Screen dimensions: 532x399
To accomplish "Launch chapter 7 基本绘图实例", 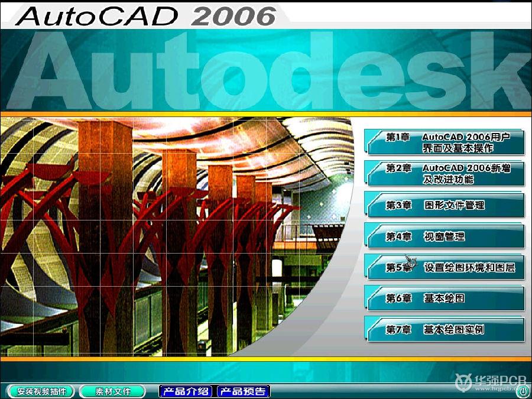I will tap(446, 330).
